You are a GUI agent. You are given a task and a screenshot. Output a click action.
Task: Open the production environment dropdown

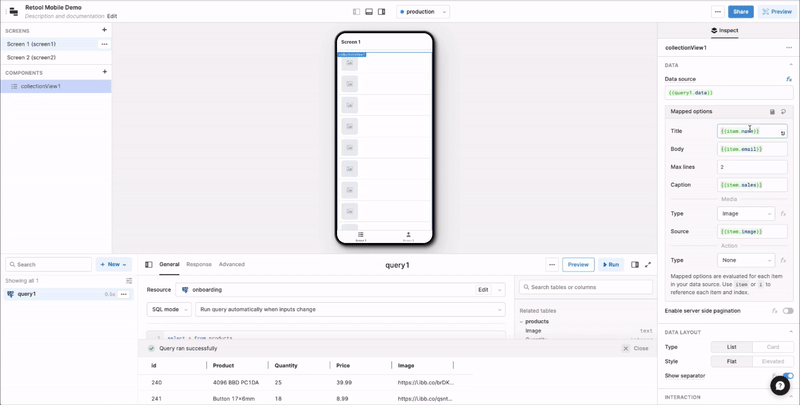pyautogui.click(x=423, y=12)
